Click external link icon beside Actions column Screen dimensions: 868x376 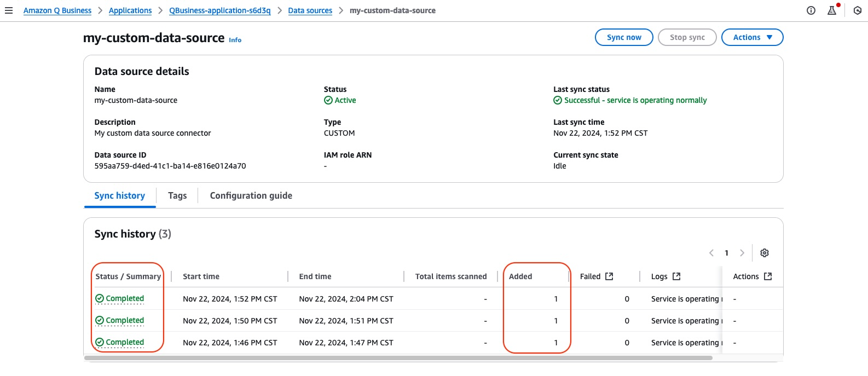(768, 276)
